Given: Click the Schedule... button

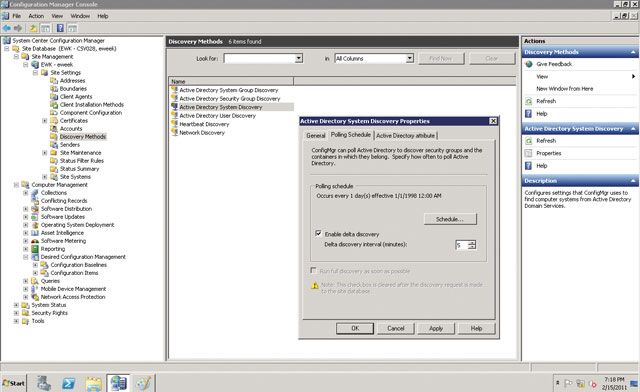Looking at the screenshot, I should (x=450, y=219).
